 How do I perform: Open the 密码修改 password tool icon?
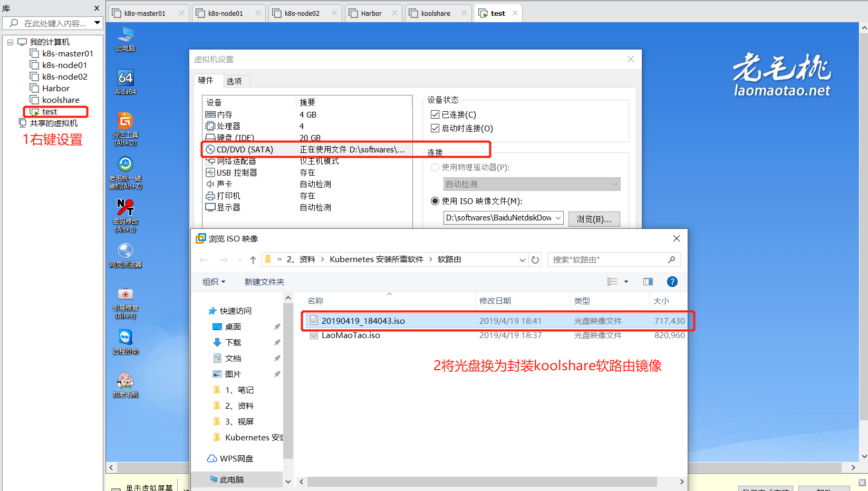coord(126,216)
